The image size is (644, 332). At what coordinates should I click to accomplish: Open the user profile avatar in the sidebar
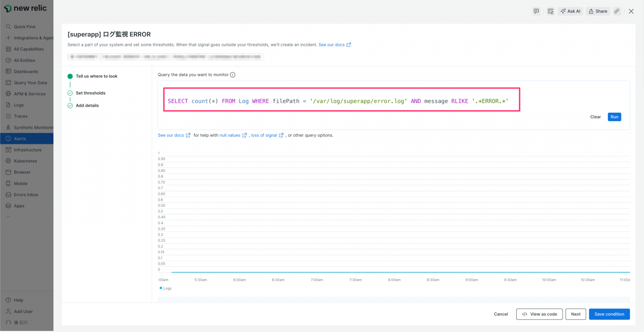coord(9,322)
